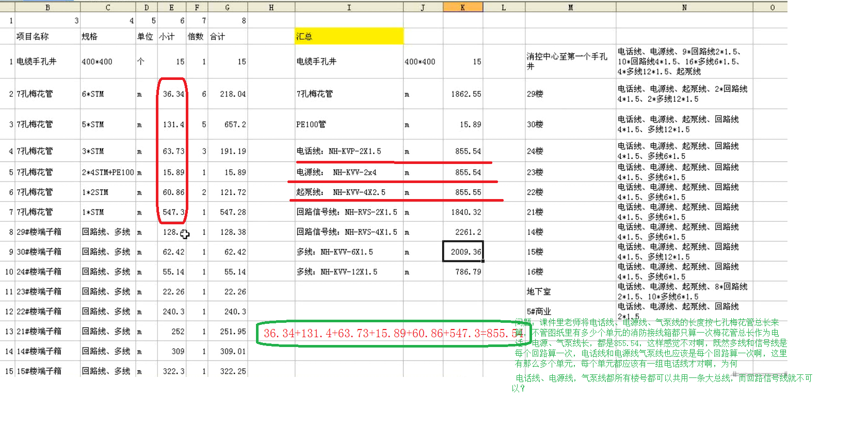Screen dimensions: 868x445
Task: Click summary value 786.79
Action: pos(463,272)
